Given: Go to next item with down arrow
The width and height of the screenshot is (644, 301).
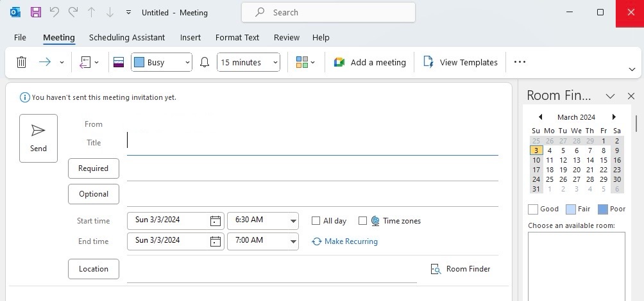Looking at the screenshot, I should (x=110, y=12).
